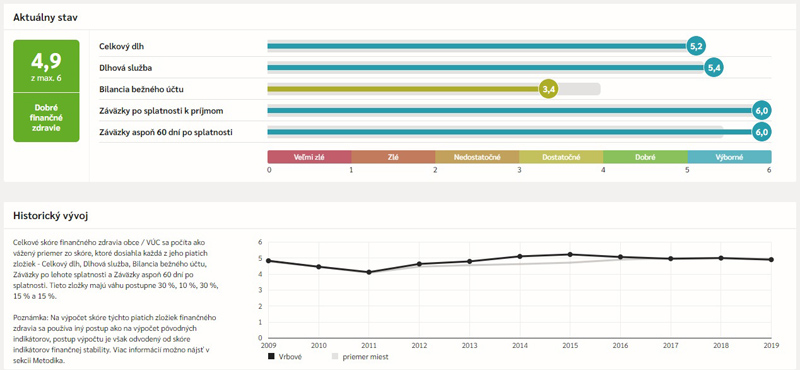Viewport: 800px width, 370px height.
Task: Click the green 4,9 overall score box
Action: (x=46, y=66)
